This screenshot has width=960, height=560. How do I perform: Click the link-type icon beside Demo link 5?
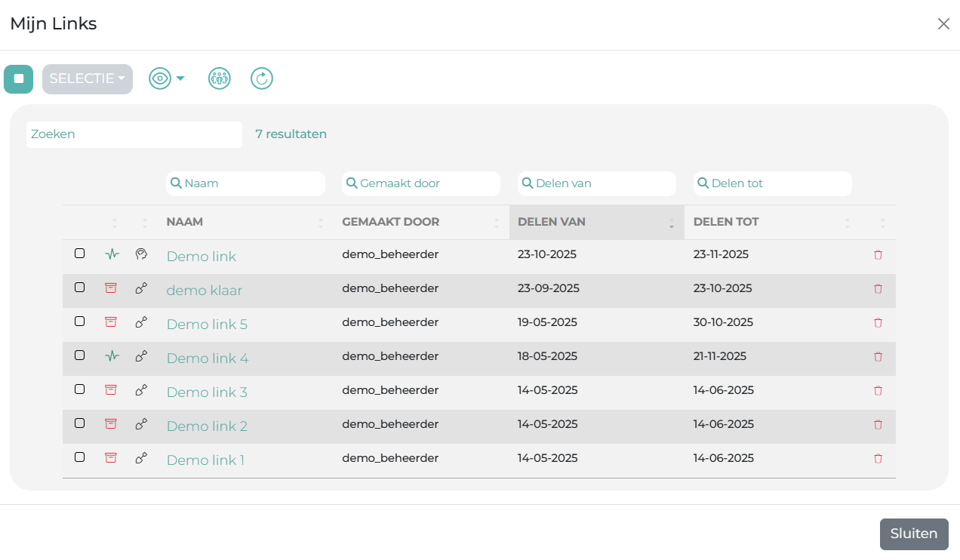point(141,322)
